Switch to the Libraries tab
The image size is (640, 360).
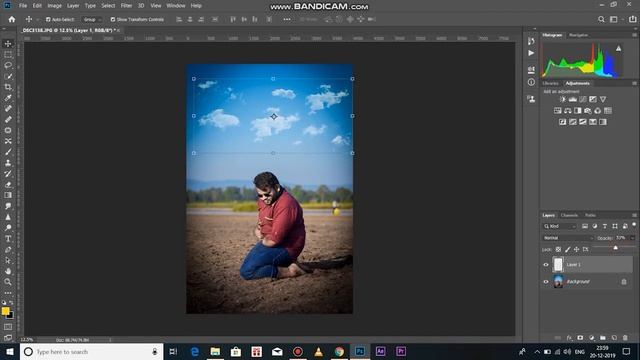click(550, 83)
